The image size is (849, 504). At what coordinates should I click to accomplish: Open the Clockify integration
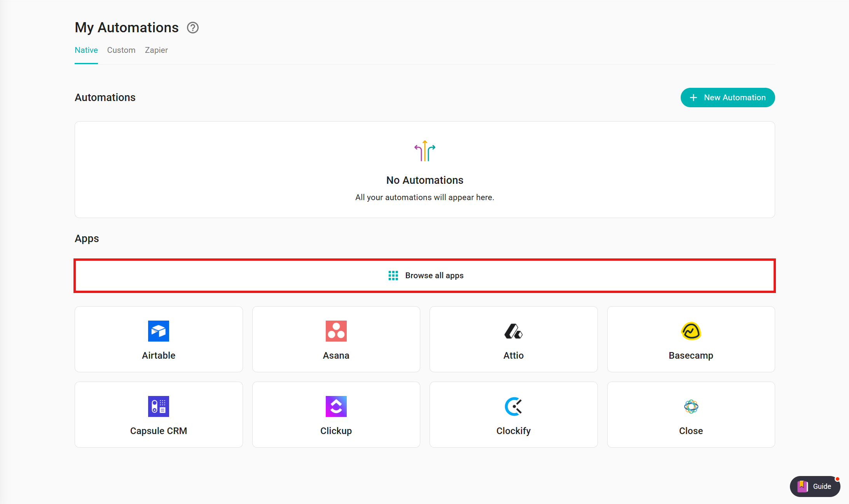click(513, 414)
